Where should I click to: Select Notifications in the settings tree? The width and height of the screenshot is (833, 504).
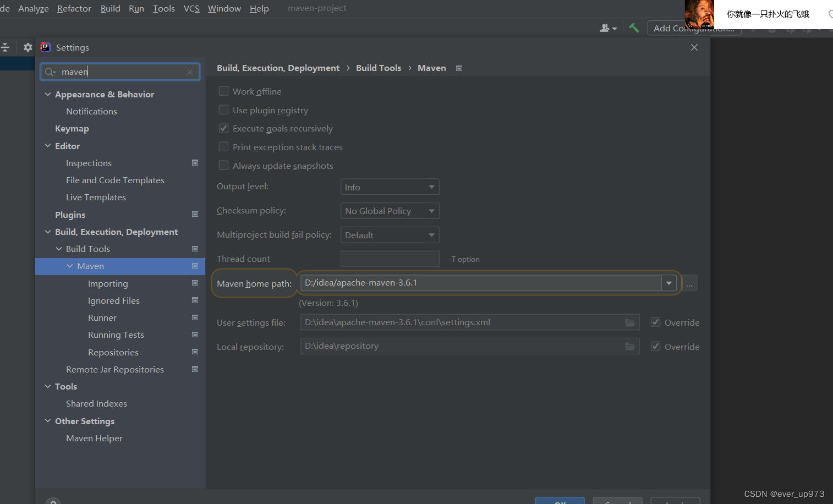pos(91,111)
